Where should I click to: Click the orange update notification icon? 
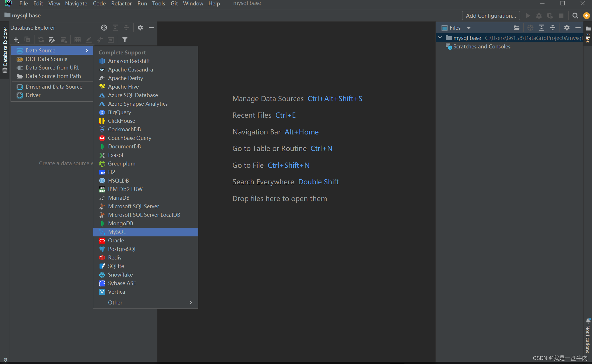586,16
